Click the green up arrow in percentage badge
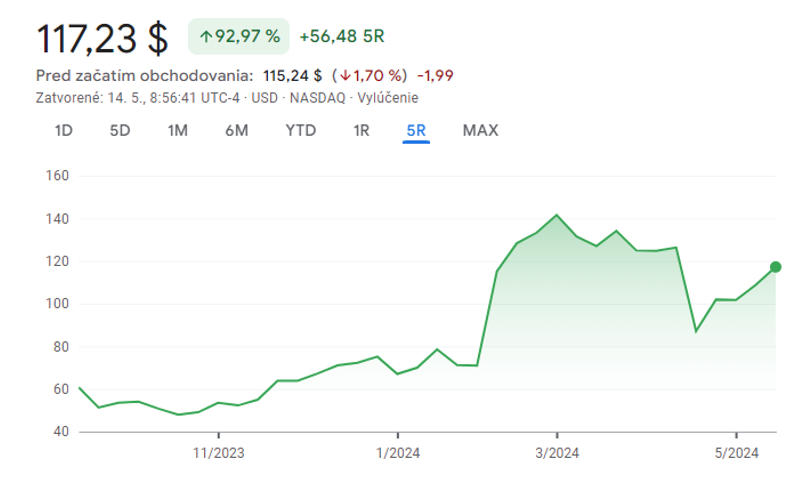Image resolution: width=798 pixels, height=488 pixels. pyautogui.click(x=206, y=37)
